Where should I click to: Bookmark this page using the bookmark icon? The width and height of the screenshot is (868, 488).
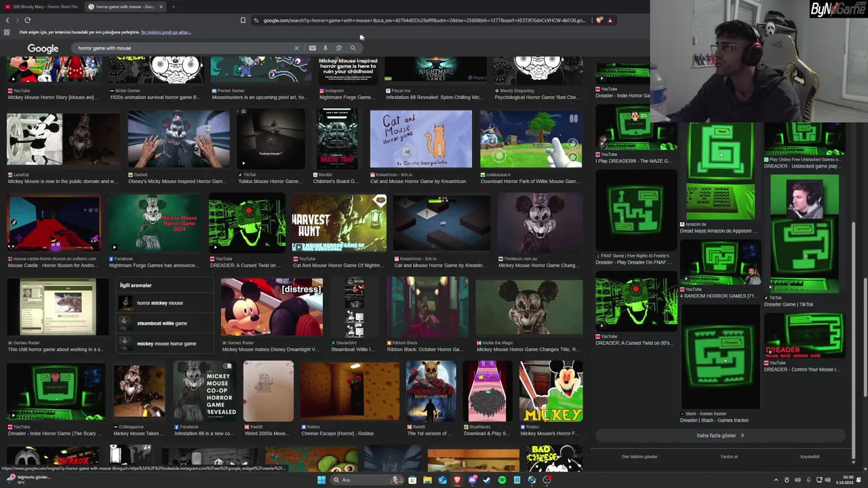point(243,20)
